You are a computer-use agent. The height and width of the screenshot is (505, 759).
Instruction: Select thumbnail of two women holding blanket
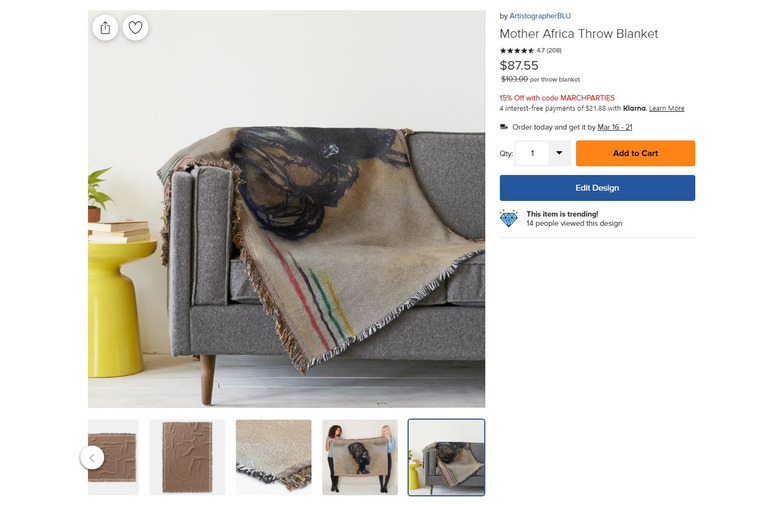click(360, 458)
